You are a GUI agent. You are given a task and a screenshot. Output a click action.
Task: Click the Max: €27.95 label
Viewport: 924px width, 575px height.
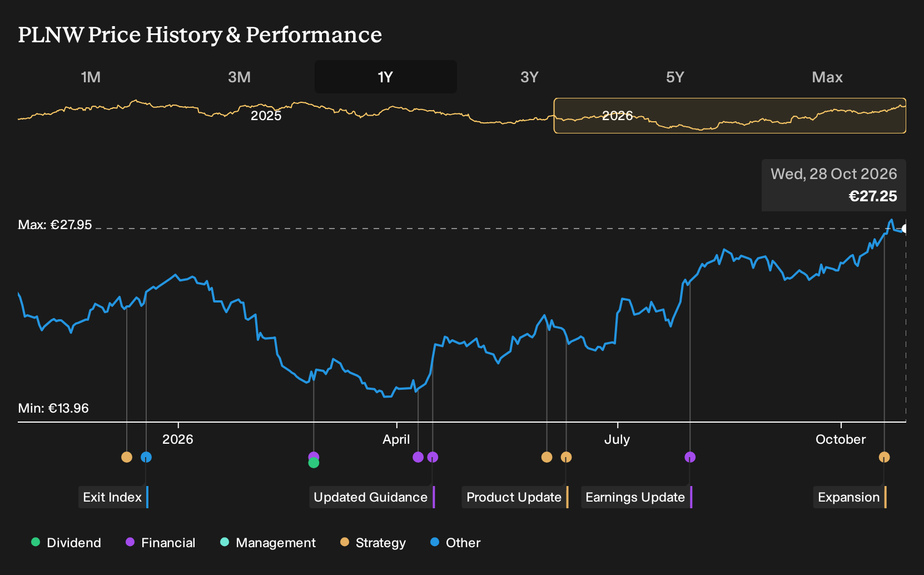(55, 225)
